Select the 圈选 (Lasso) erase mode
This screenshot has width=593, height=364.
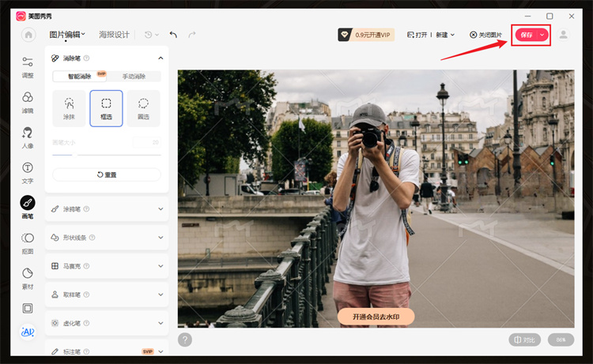pyautogui.click(x=144, y=108)
